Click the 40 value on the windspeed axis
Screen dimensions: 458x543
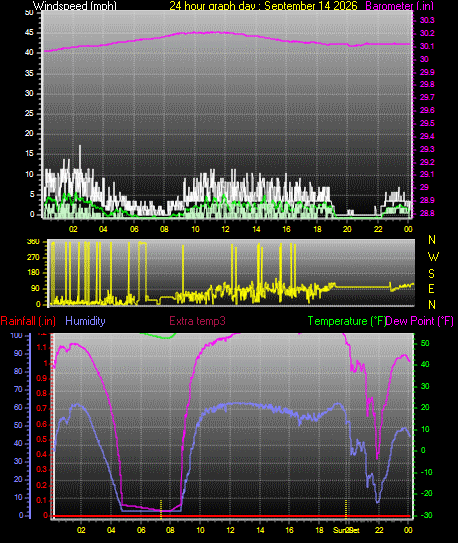coord(29,53)
